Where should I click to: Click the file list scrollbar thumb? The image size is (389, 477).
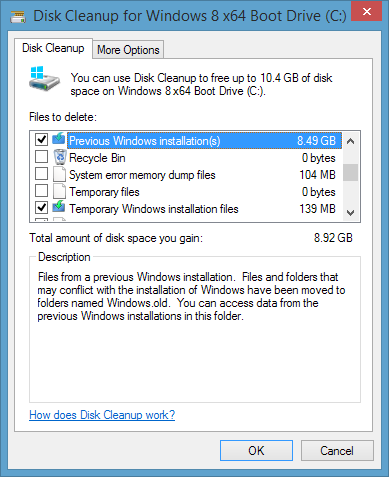[350, 172]
